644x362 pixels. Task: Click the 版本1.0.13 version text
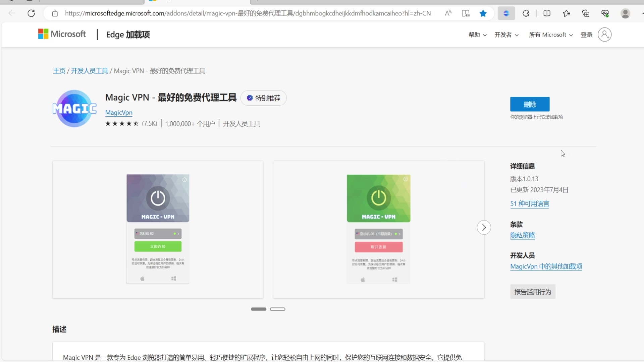[x=524, y=179]
